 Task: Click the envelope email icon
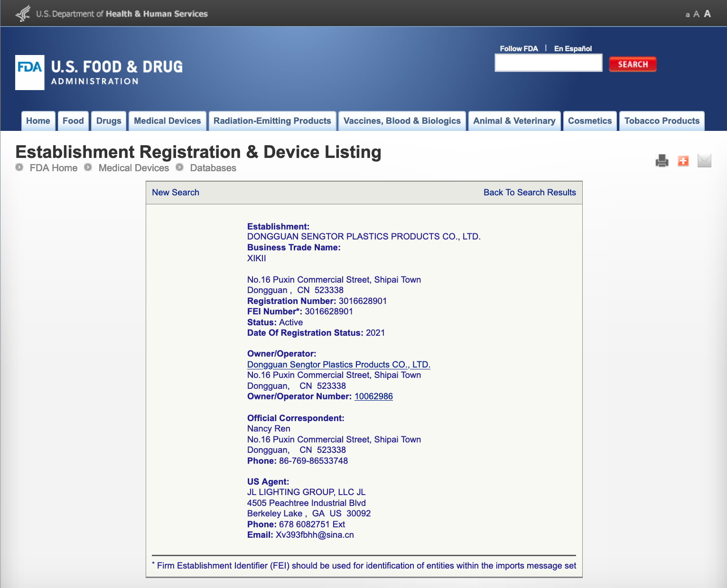point(704,161)
